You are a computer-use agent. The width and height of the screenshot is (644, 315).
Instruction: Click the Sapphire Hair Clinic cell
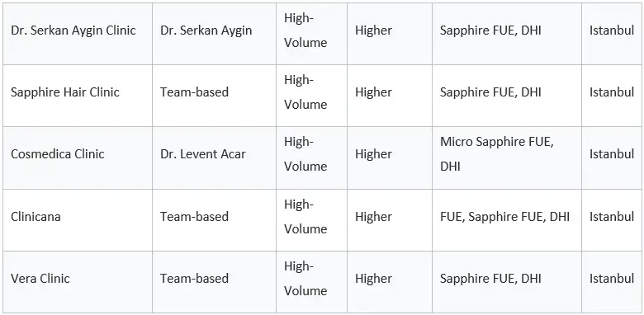coord(78,96)
